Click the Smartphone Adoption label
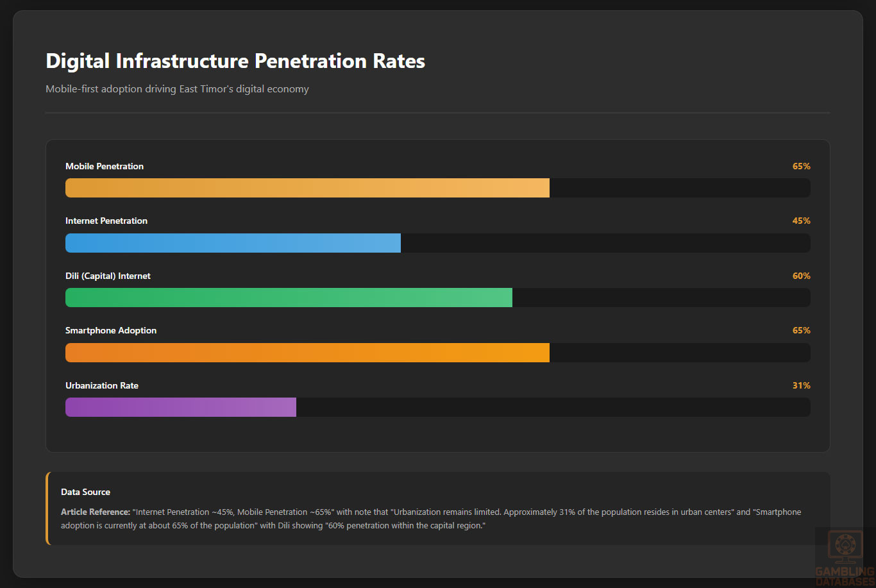 [111, 330]
